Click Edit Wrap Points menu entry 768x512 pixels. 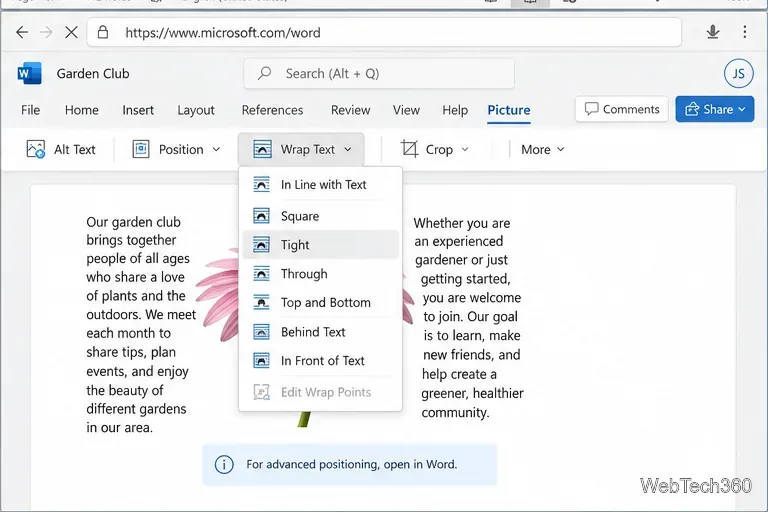(321, 392)
